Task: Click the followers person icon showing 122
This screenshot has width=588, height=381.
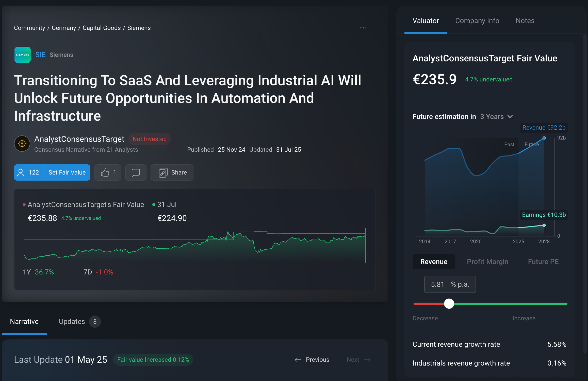Action: click(x=21, y=172)
